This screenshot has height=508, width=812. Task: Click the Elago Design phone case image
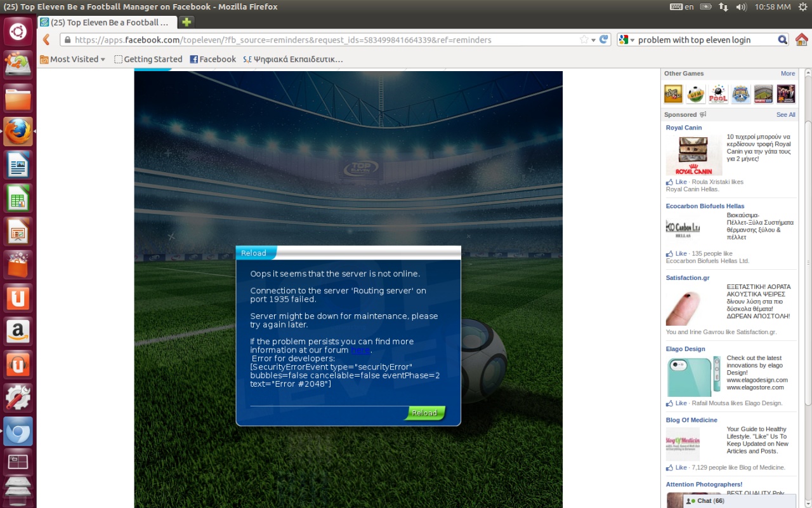click(x=694, y=377)
